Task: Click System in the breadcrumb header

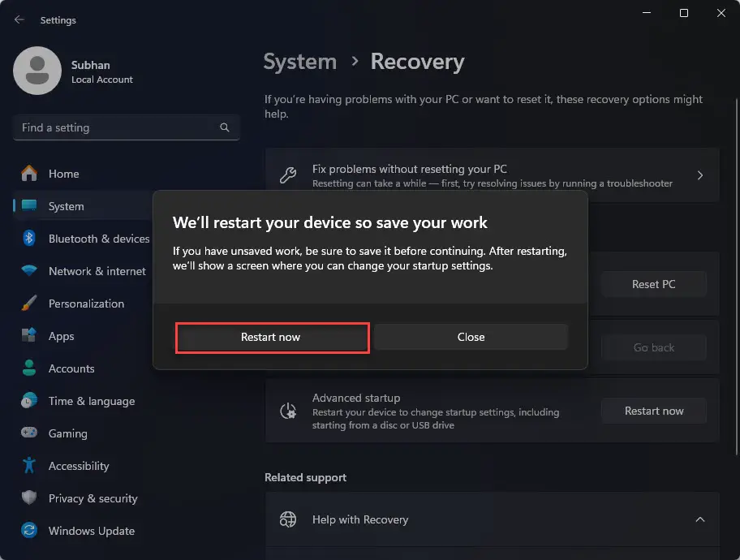Action: [x=300, y=62]
